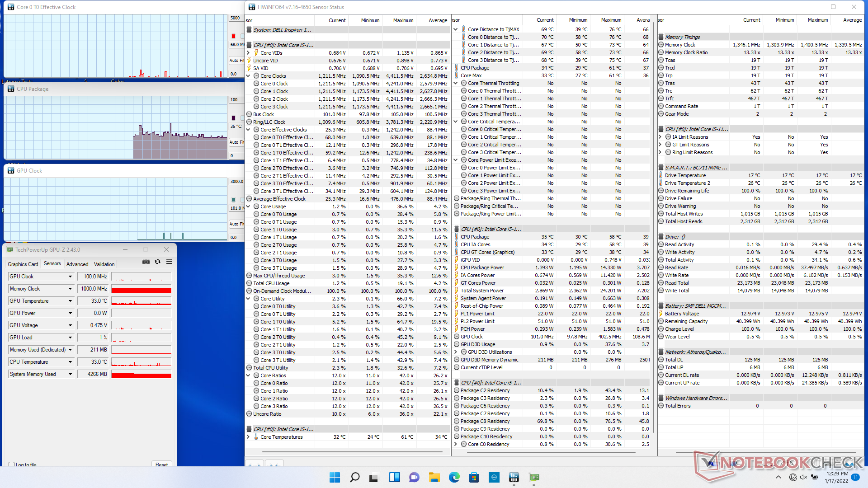This screenshot has height=488, width=868.
Task: Click the HWiNFO taskbar icon
Action: [x=514, y=477]
